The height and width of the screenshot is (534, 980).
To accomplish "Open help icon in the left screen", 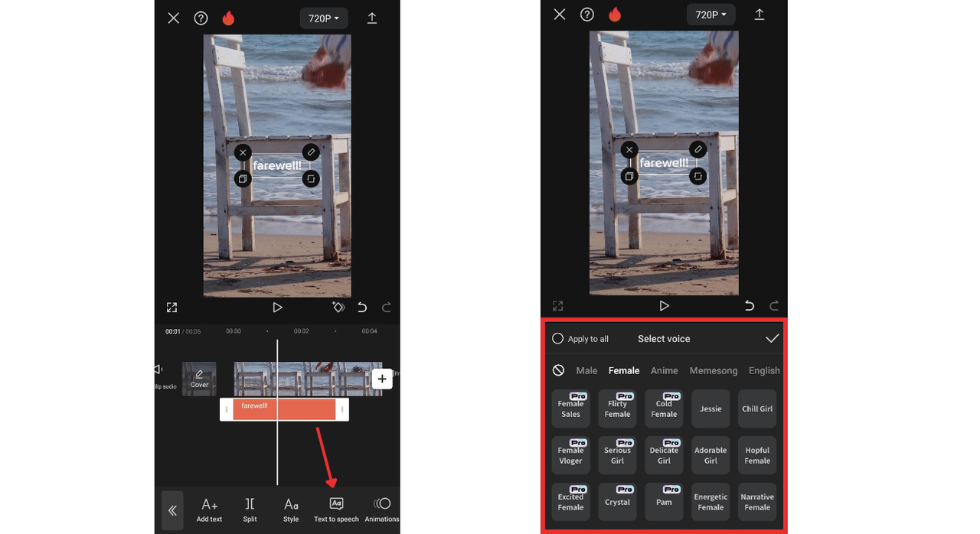I will [x=201, y=18].
